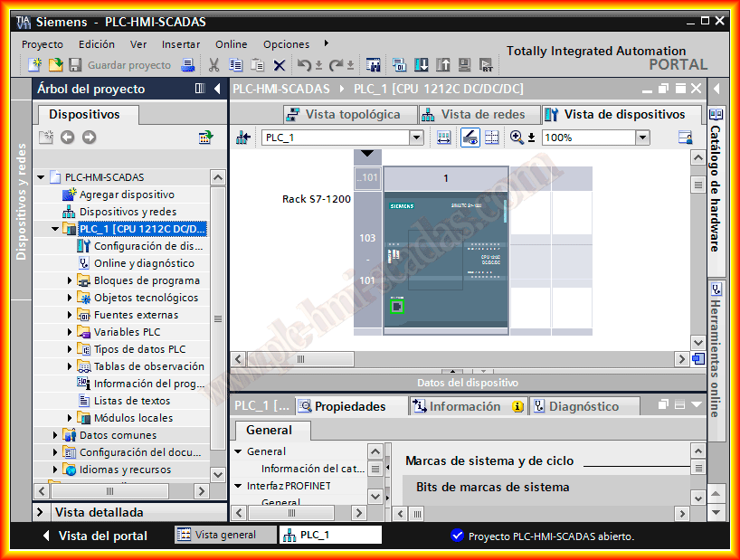Click the Delete X icon in toolbar
The width and height of the screenshot is (740, 560).
point(280,65)
